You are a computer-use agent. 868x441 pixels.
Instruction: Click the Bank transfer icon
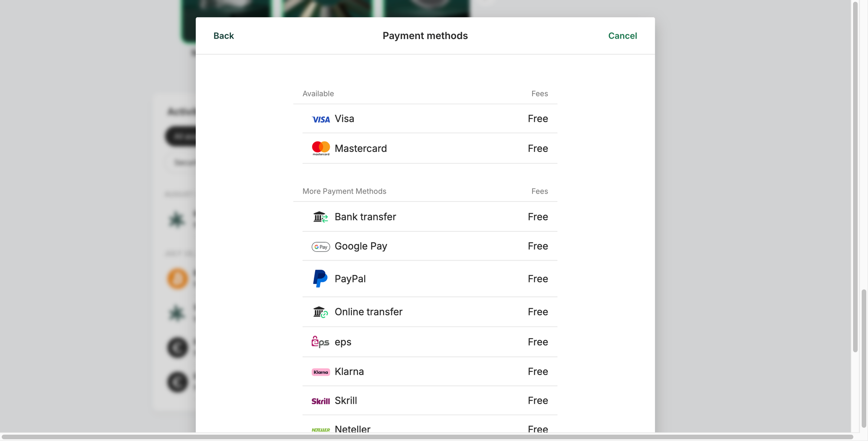coord(321,217)
